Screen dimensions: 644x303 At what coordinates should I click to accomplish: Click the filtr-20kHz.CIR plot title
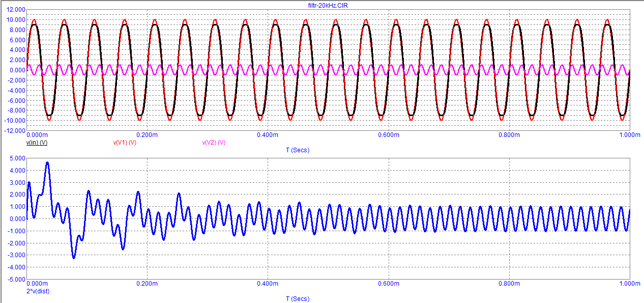coord(328,5)
